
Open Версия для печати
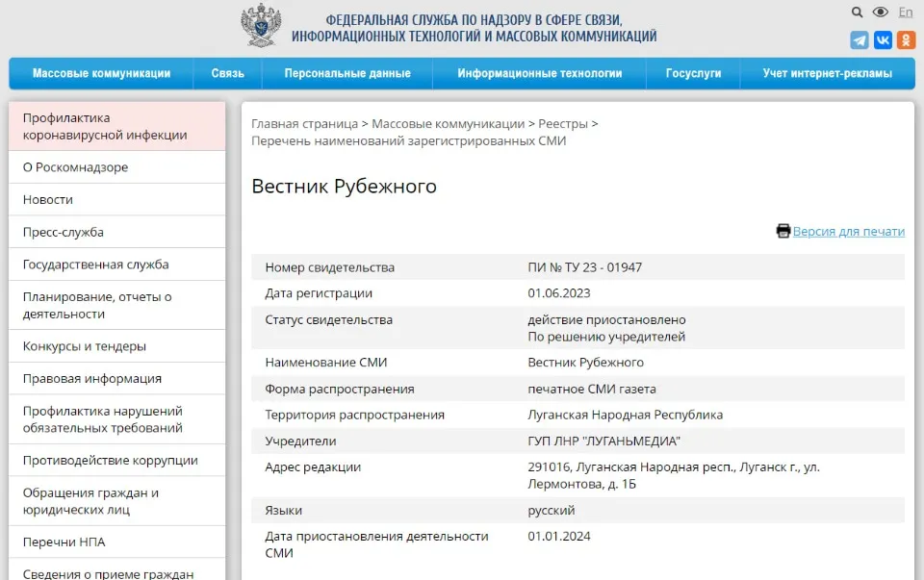point(849,231)
